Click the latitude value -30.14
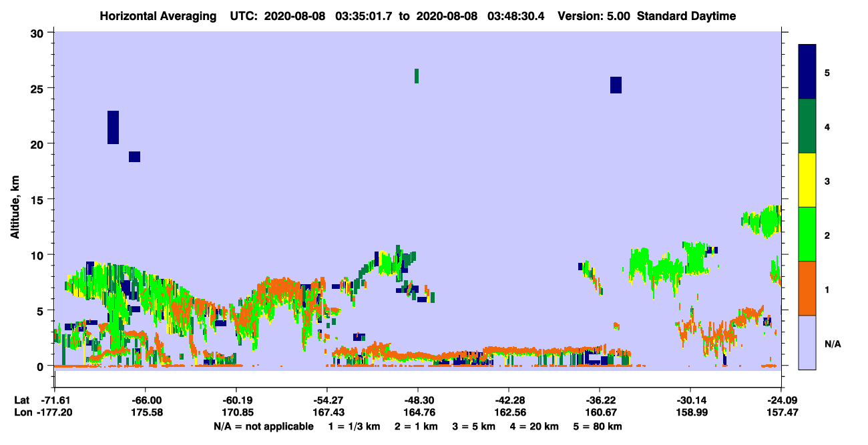 point(690,400)
